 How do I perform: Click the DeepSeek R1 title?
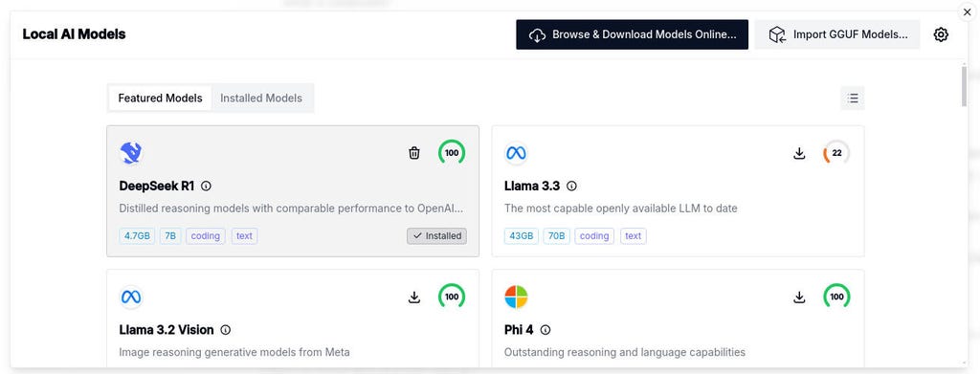click(157, 187)
